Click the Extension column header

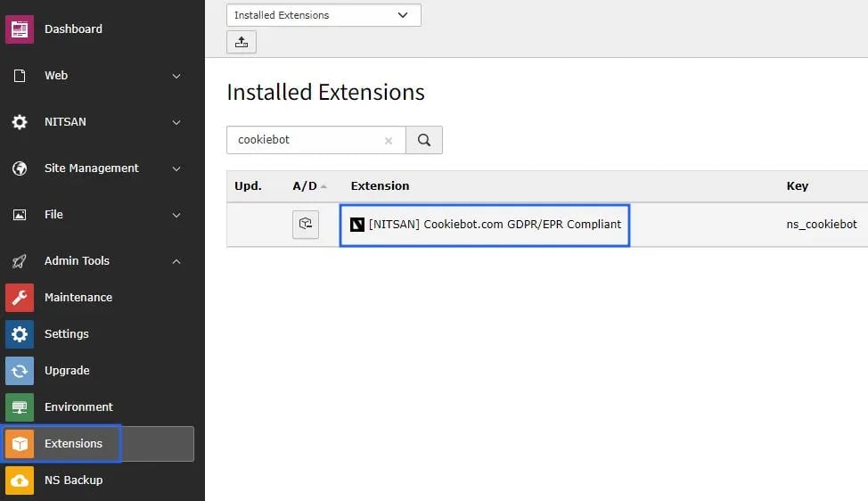[380, 186]
